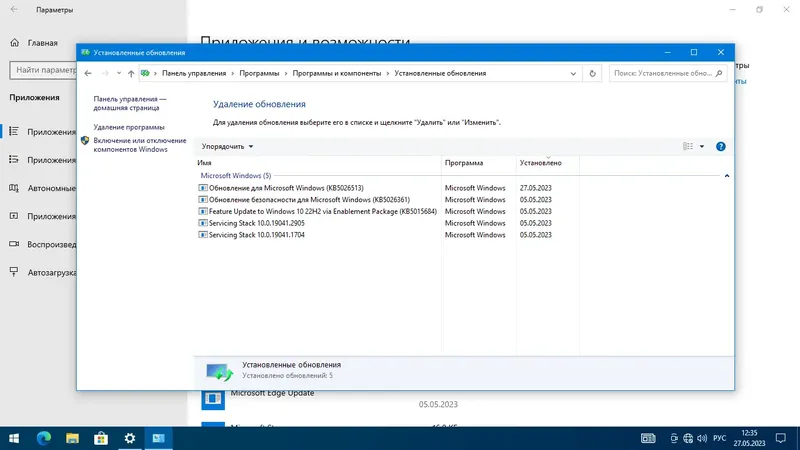Click the 27.05.2023 install date cell
The height and width of the screenshot is (450, 800).
tap(535, 188)
